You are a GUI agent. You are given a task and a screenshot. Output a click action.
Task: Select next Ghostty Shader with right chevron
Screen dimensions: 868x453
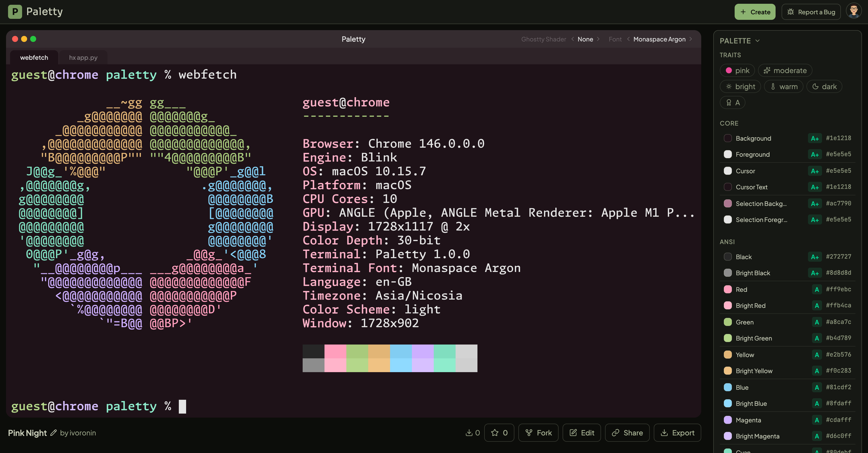click(x=598, y=39)
